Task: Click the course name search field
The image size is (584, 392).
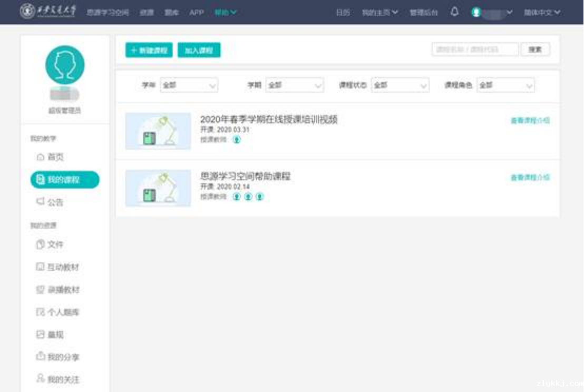Action: 475,50
